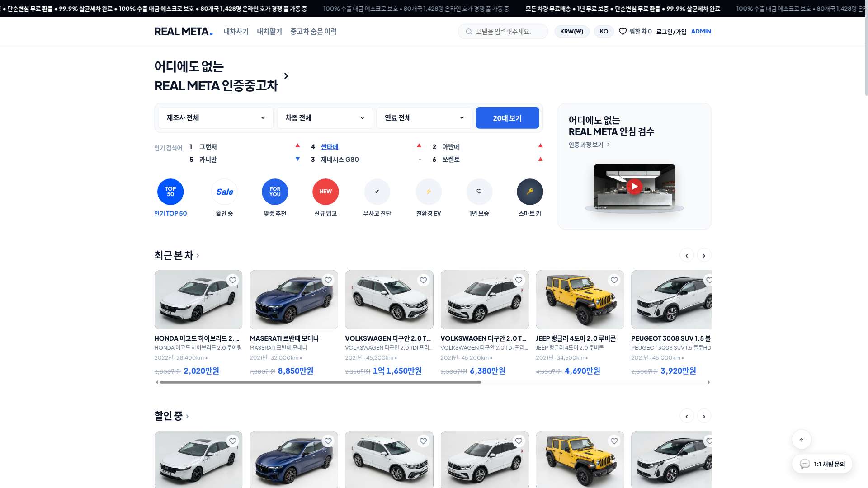868x488 pixels.
Task: Click the 최근 본 차 horizontal scrollbar
Action: tap(321, 382)
